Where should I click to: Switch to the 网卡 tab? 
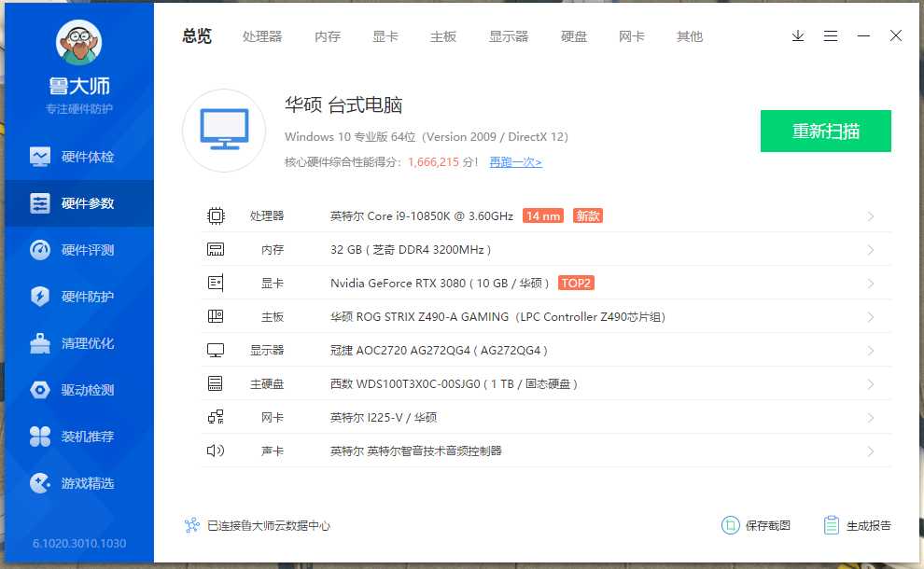632,36
